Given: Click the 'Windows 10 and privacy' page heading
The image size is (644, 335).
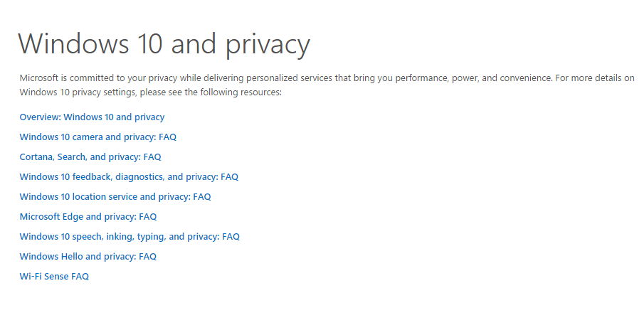Looking at the screenshot, I should (x=164, y=44).
